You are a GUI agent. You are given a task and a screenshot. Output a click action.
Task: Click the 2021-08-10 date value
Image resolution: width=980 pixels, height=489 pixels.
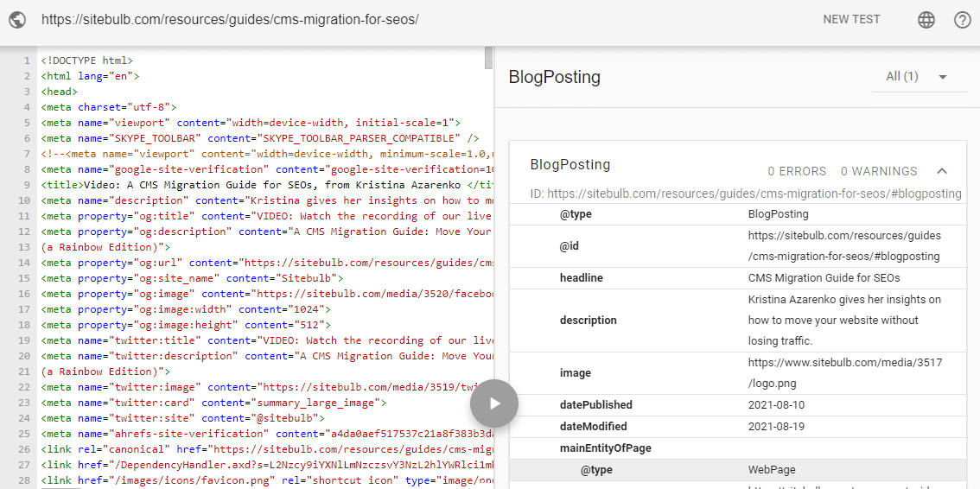point(776,405)
